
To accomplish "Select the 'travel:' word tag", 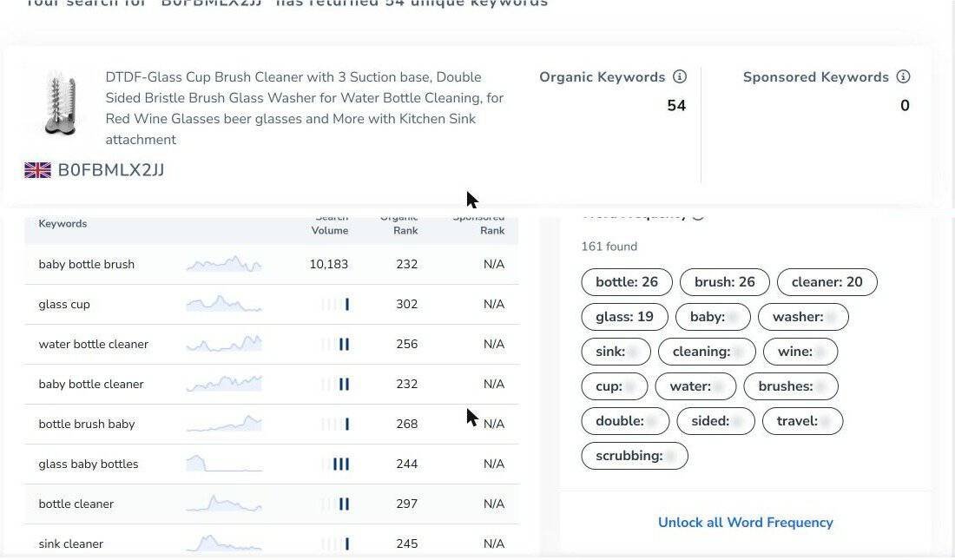I will pyautogui.click(x=803, y=421).
